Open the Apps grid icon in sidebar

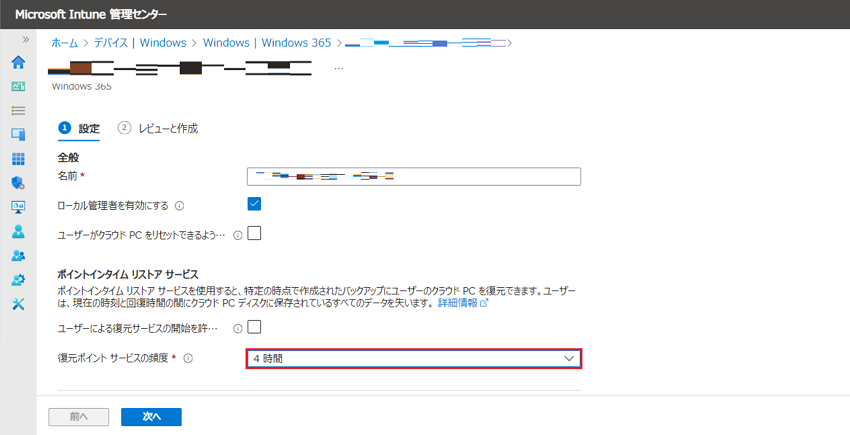[x=18, y=158]
